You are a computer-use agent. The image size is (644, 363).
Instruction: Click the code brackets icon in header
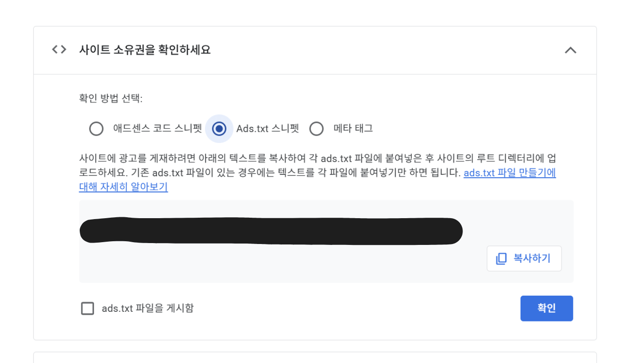click(x=59, y=50)
